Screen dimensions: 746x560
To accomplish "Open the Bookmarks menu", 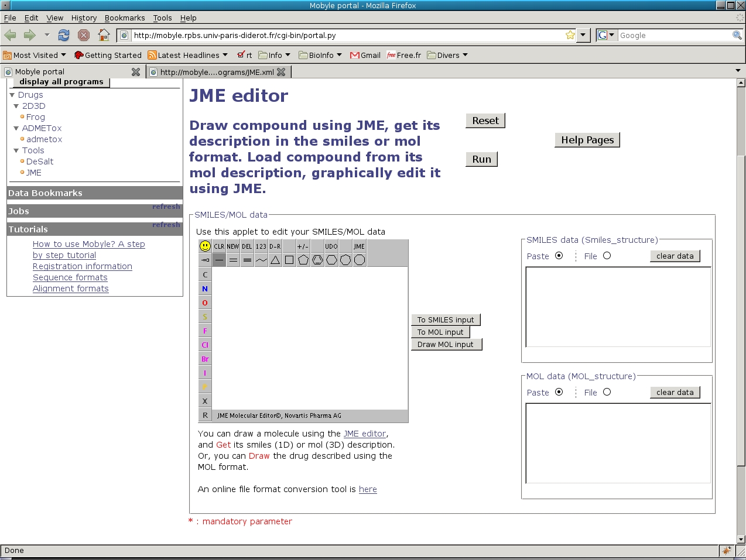I will pos(124,18).
